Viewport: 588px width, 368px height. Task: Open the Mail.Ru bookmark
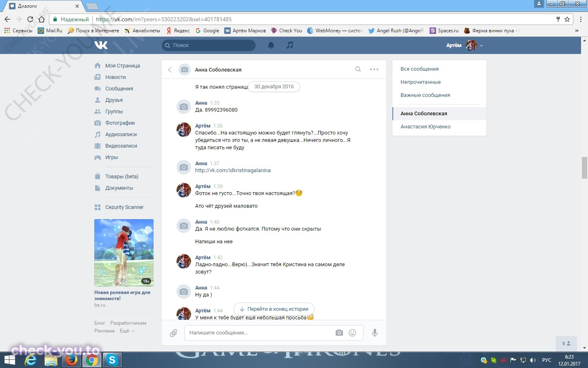50,31
